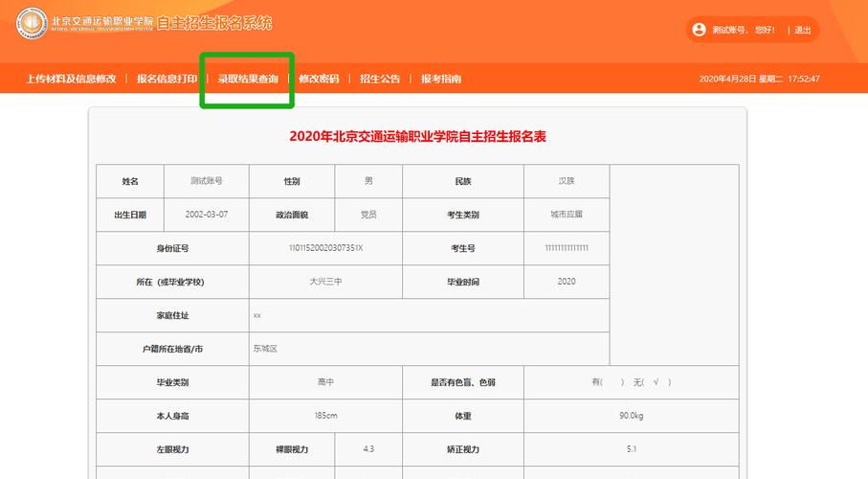
Task: Click the 裸眼视力 label cell
Action: pyautogui.click(x=292, y=449)
